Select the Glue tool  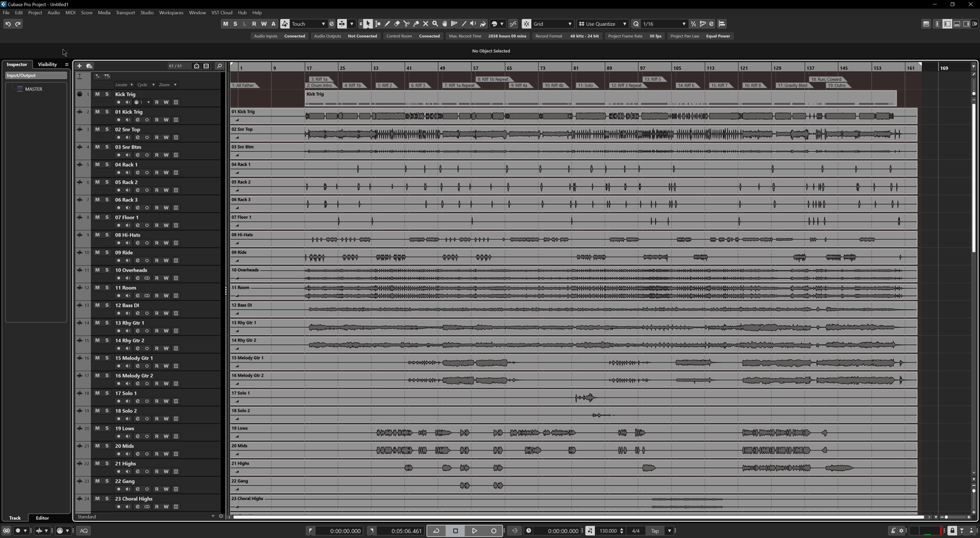(x=416, y=24)
